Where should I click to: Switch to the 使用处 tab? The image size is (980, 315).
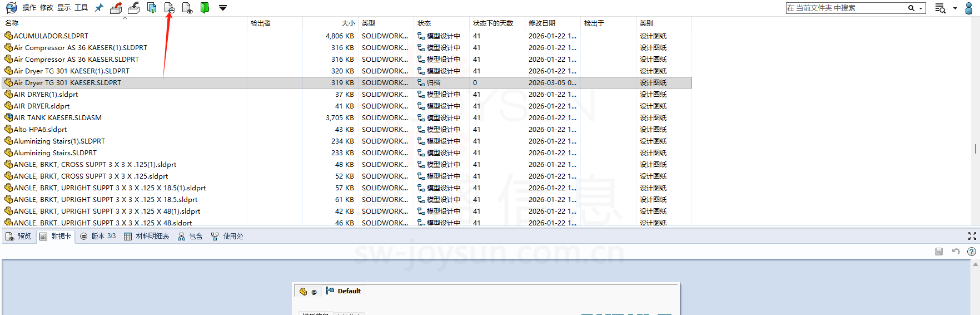227,237
